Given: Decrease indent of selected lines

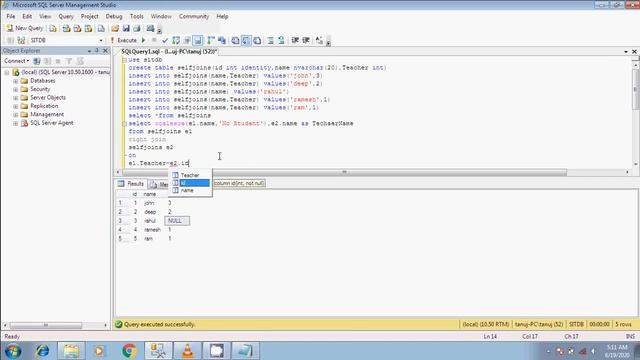Looking at the screenshot, I should click(295, 40).
